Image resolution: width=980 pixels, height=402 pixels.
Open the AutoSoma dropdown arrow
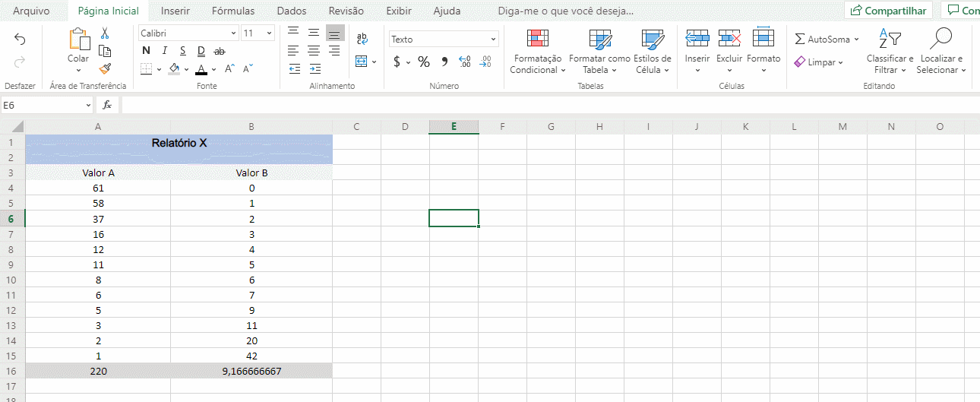coord(856,40)
